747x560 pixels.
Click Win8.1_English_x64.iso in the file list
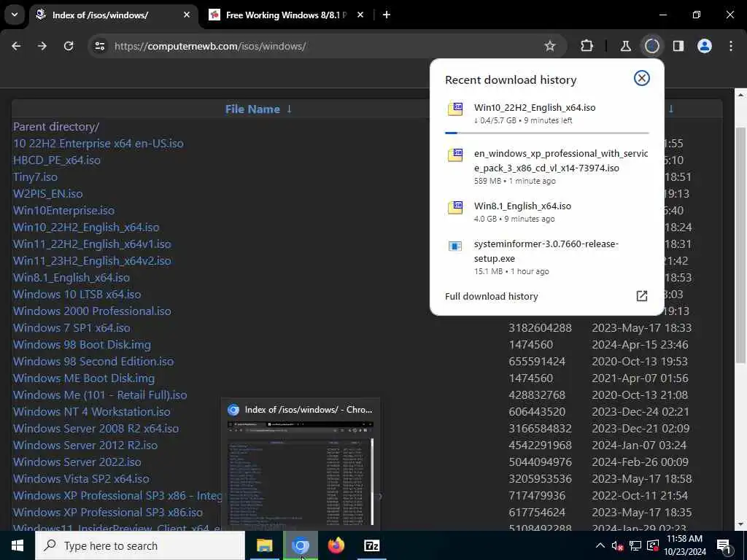[71, 278]
